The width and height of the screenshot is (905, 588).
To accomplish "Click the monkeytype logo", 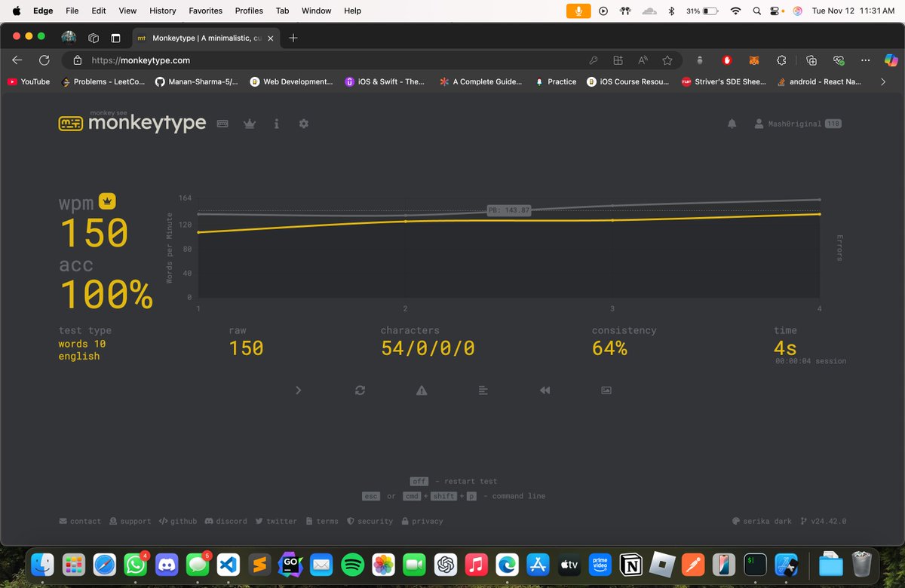I will 133,122.
